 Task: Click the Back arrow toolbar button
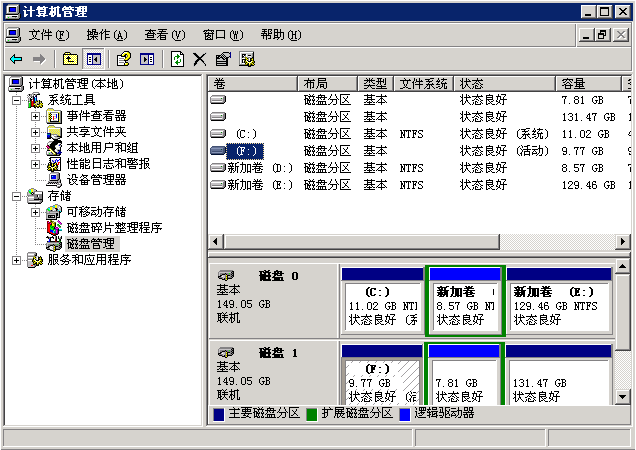pos(16,59)
